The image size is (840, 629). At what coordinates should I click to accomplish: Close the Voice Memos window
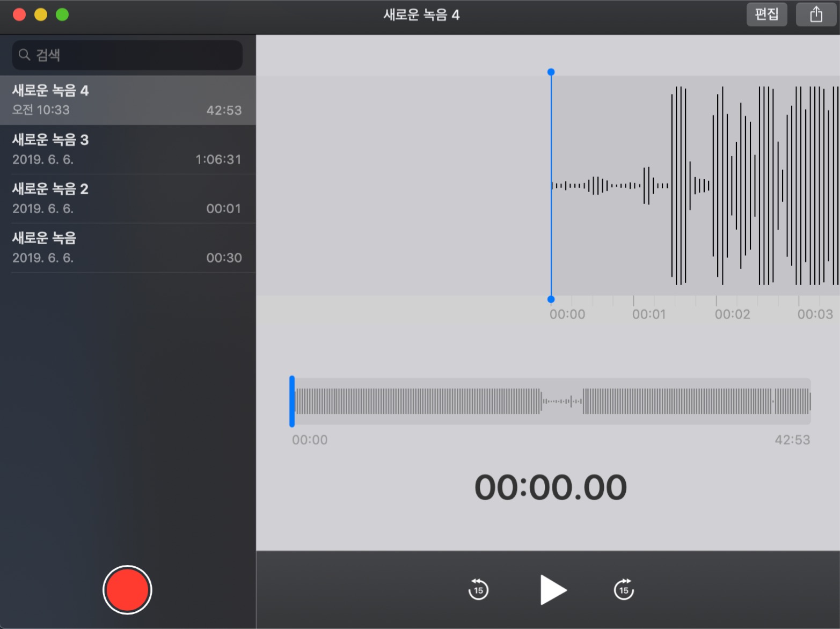pos(19,14)
